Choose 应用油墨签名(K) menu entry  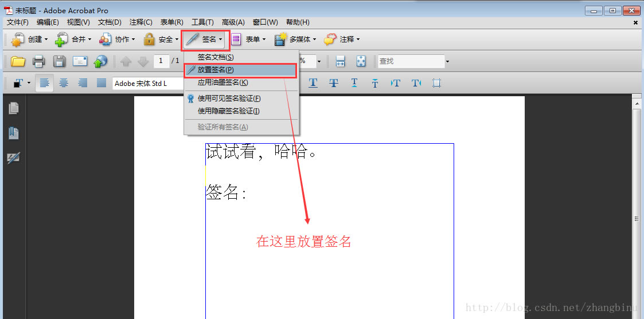point(241,82)
